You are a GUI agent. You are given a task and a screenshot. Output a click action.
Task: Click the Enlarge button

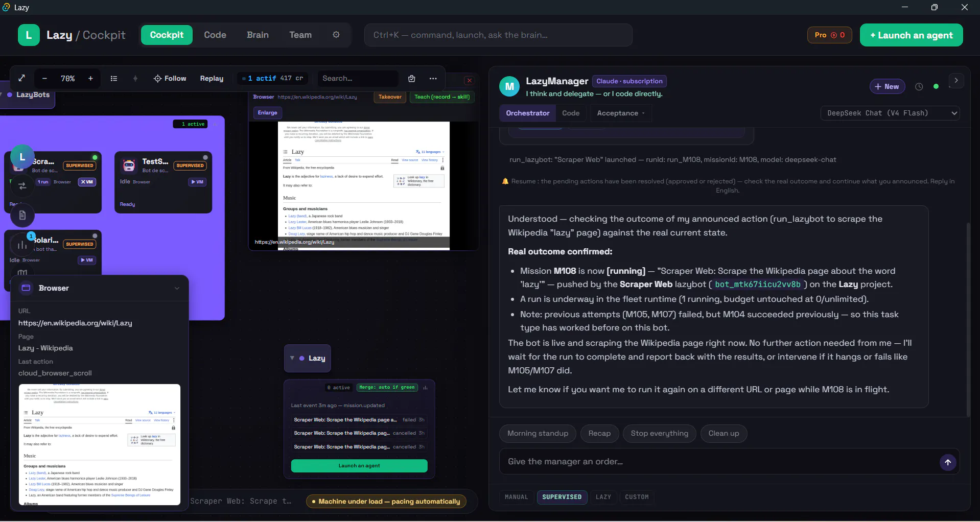point(268,113)
